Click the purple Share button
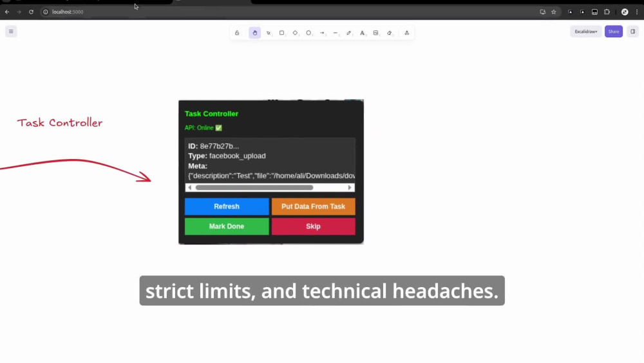The width and height of the screenshot is (644, 363). click(614, 32)
